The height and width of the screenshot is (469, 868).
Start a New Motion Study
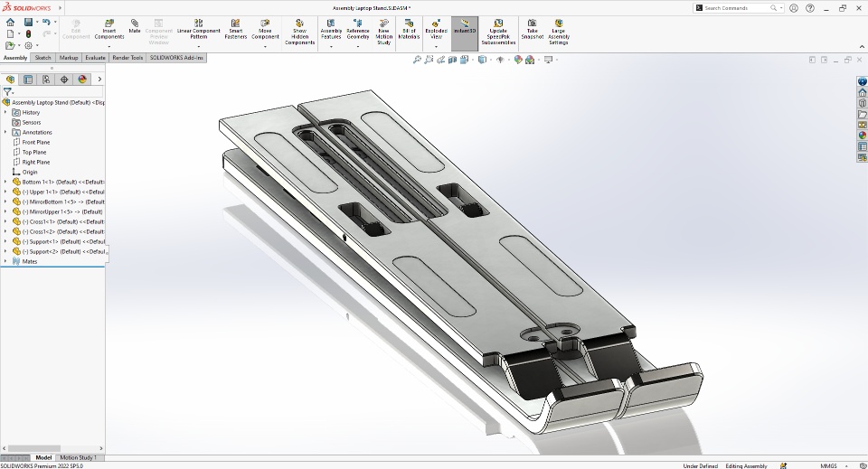pyautogui.click(x=383, y=32)
